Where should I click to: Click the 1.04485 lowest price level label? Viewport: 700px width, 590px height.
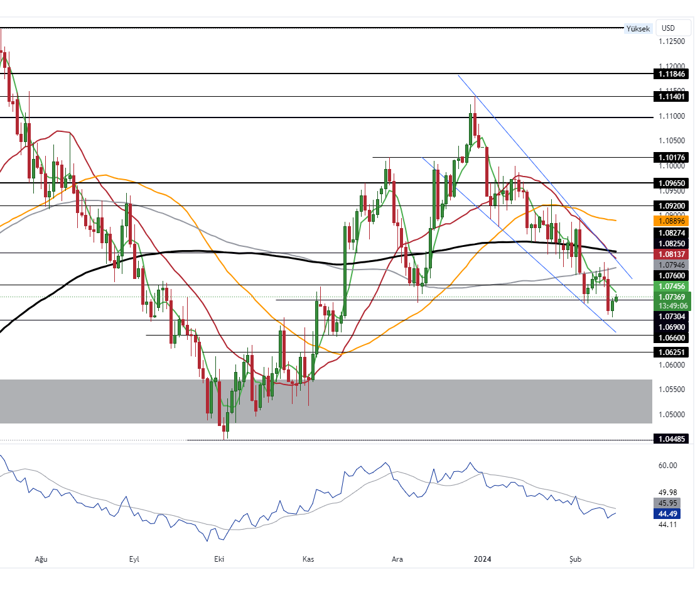click(x=671, y=439)
